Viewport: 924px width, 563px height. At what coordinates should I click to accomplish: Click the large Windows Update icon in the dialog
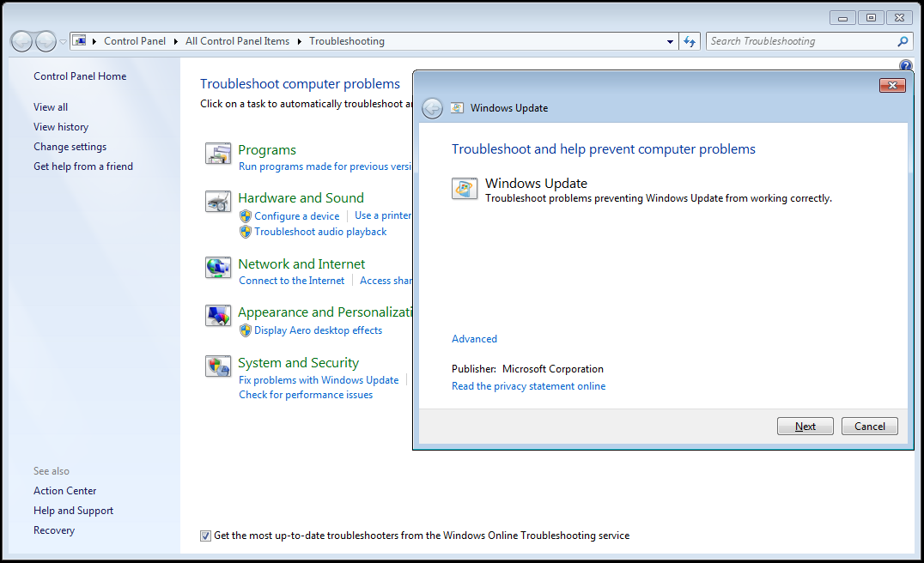click(465, 189)
